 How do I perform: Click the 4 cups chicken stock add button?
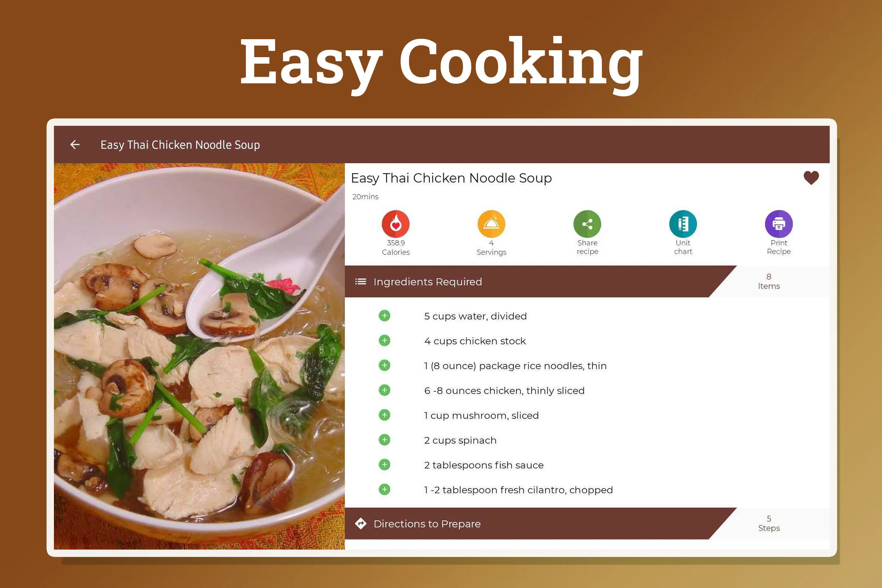click(384, 341)
